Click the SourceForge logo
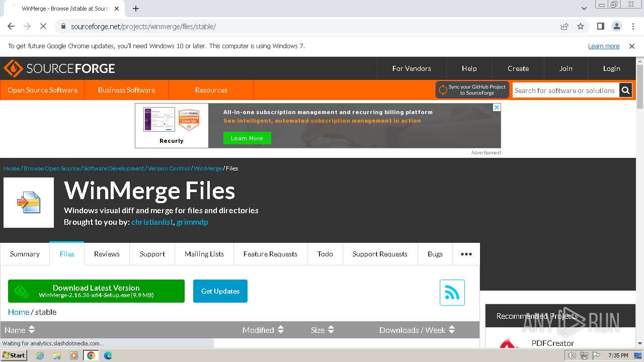644x362 pixels. pyautogui.click(x=59, y=68)
